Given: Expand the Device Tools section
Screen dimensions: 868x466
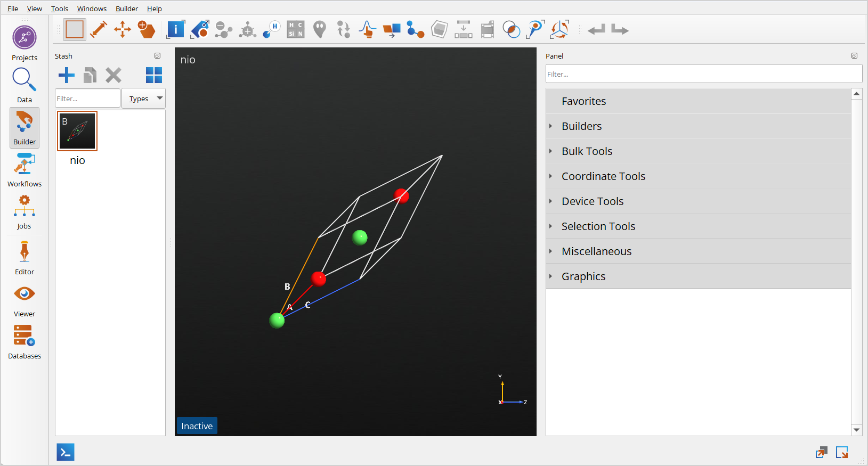Looking at the screenshot, I should point(699,201).
